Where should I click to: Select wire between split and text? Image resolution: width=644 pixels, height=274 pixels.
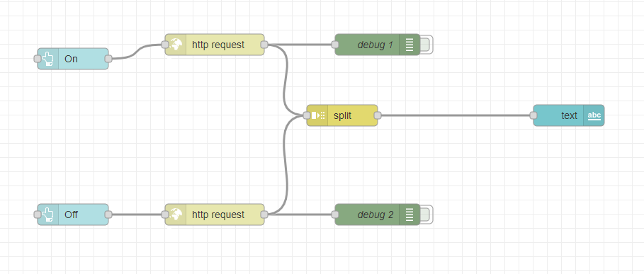tap(456, 115)
